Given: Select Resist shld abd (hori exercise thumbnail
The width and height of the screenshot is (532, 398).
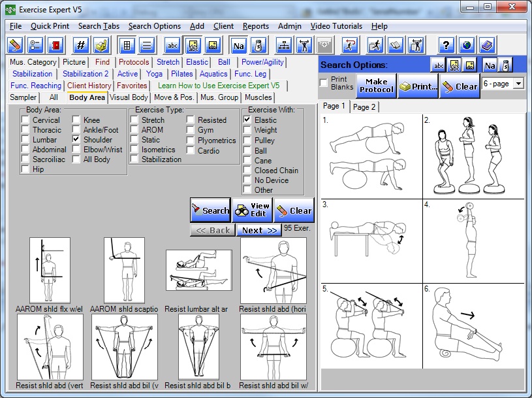Looking at the screenshot, I should [274, 271].
